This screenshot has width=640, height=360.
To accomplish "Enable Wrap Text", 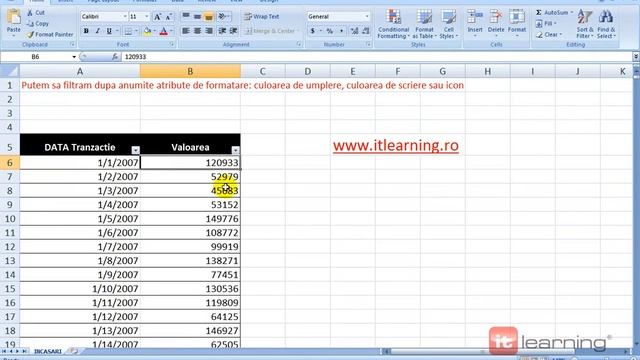I will 262,17.
